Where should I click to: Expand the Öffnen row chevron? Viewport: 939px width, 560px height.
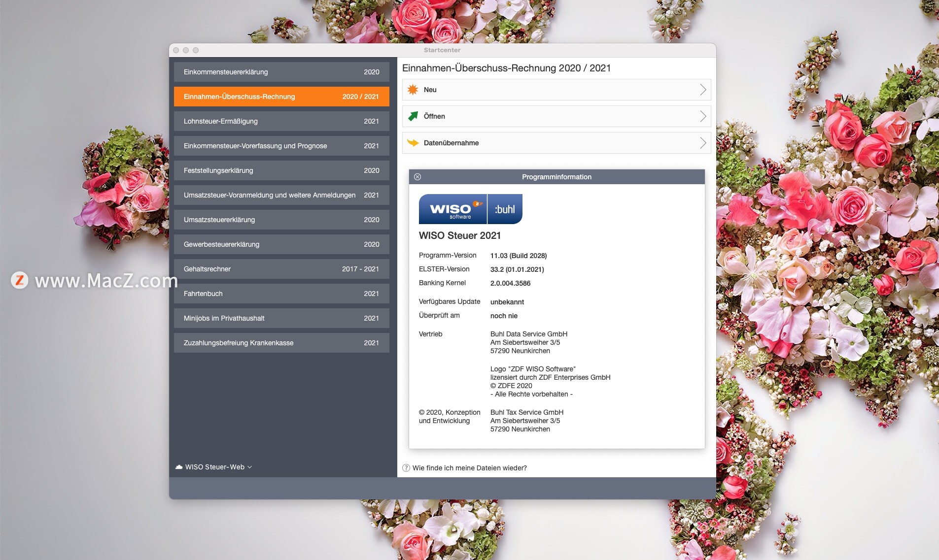pos(703,116)
